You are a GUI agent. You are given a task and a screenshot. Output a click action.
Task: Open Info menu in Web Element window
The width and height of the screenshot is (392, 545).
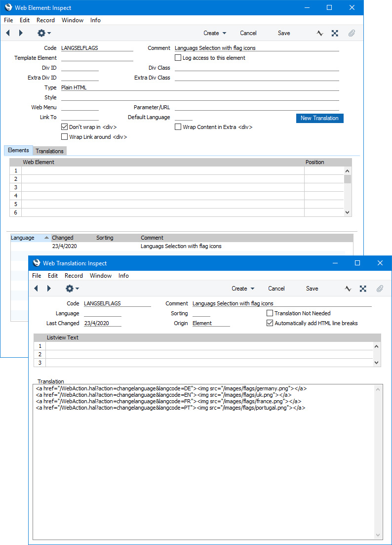click(95, 20)
